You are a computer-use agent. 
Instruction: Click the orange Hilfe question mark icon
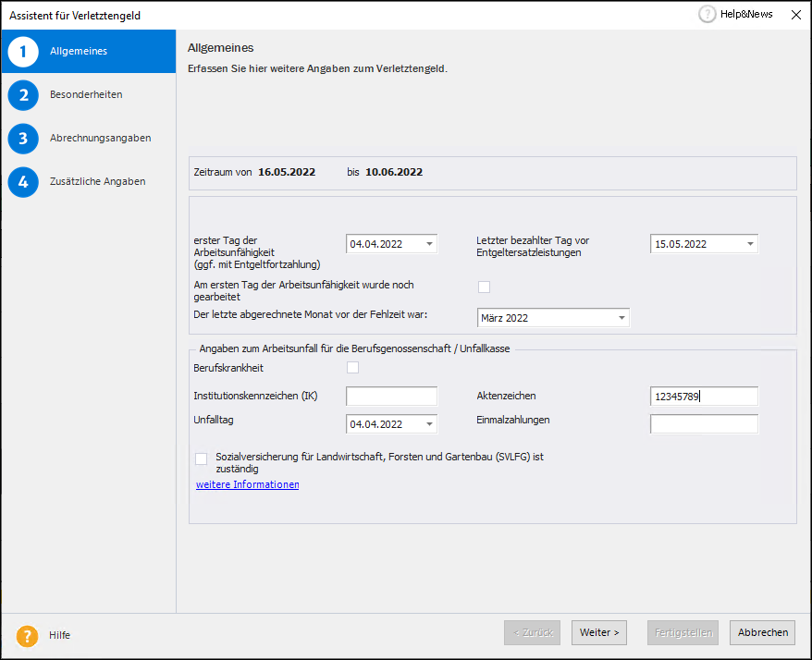(x=28, y=635)
